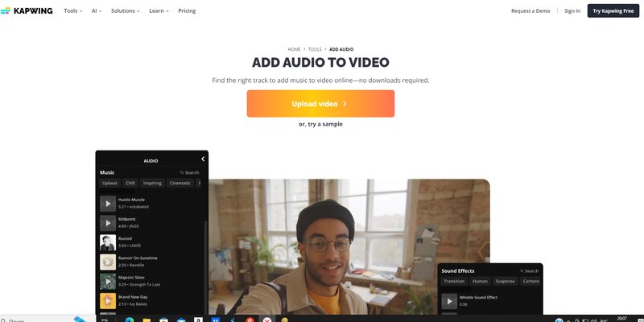Select the Transition sound effects filter
Image resolution: width=644 pixels, height=322 pixels.
coord(454,281)
